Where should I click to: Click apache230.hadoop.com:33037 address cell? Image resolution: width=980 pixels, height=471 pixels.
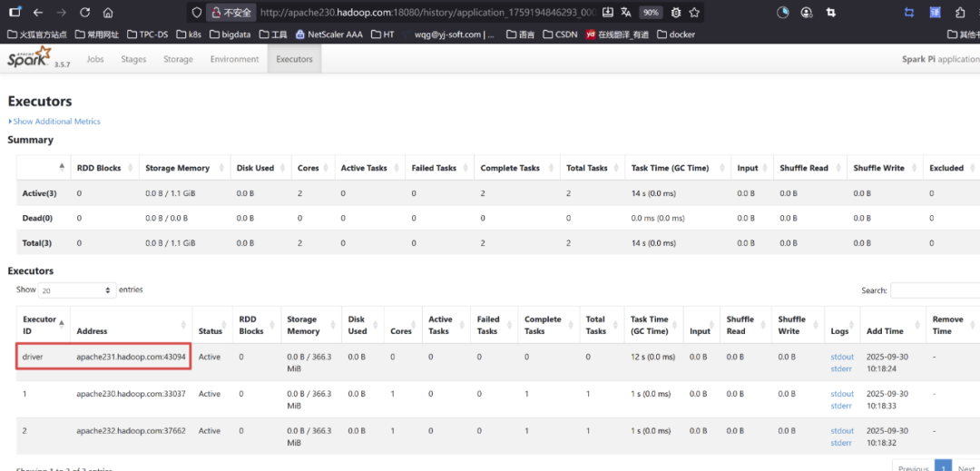(x=131, y=394)
